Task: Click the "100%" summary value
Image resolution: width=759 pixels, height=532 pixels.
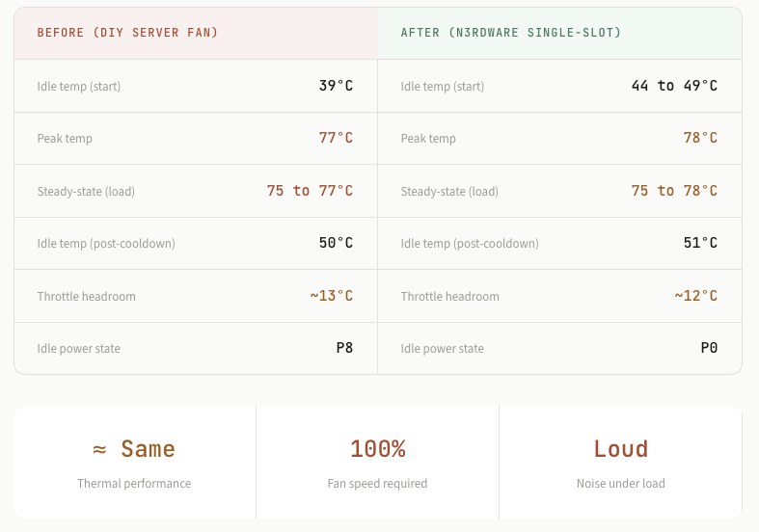Action: [378, 449]
